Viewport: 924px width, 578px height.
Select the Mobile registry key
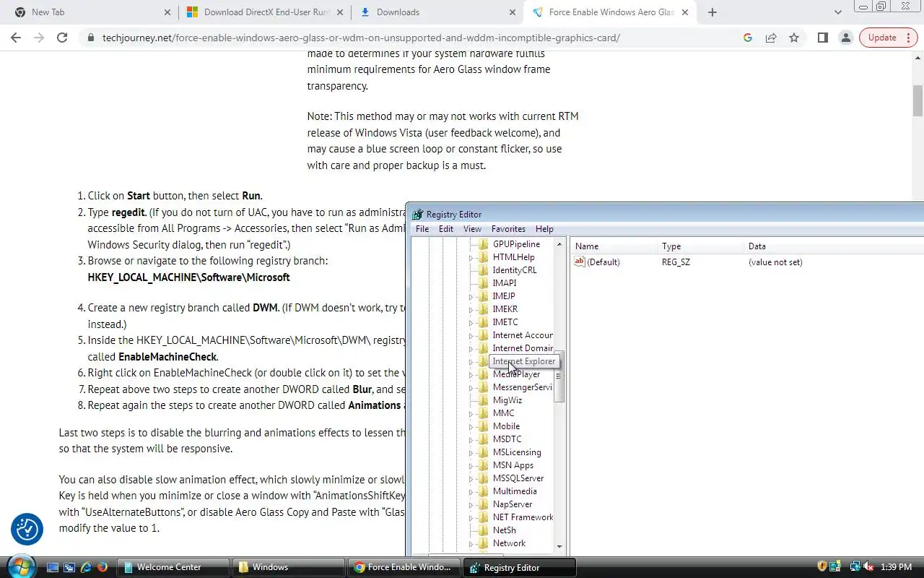click(x=506, y=426)
